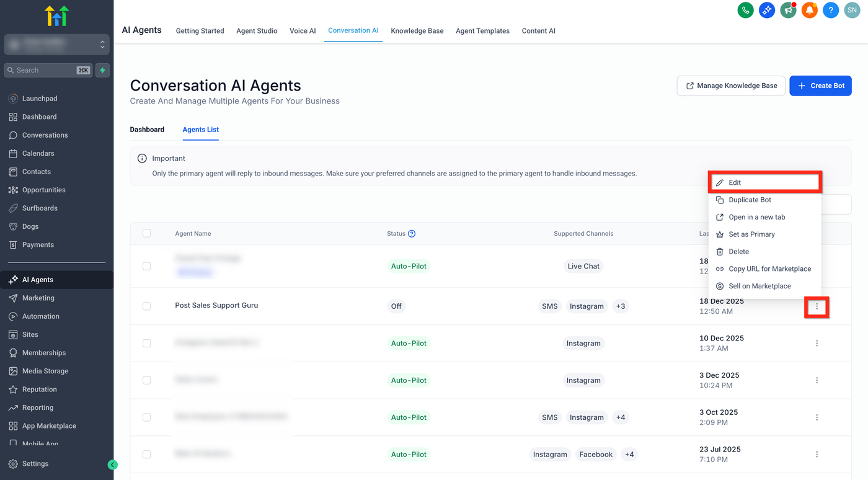
Task: Toggle the select-all agents header checkbox
Action: tap(147, 233)
